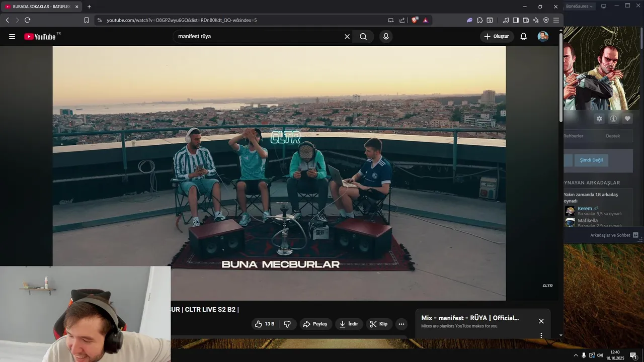Expand the system tray hidden icons arrow

click(576, 355)
